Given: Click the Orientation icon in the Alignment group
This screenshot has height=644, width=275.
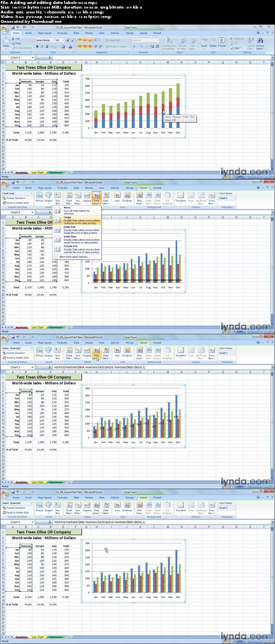Looking at the screenshot, I should pos(97,40).
